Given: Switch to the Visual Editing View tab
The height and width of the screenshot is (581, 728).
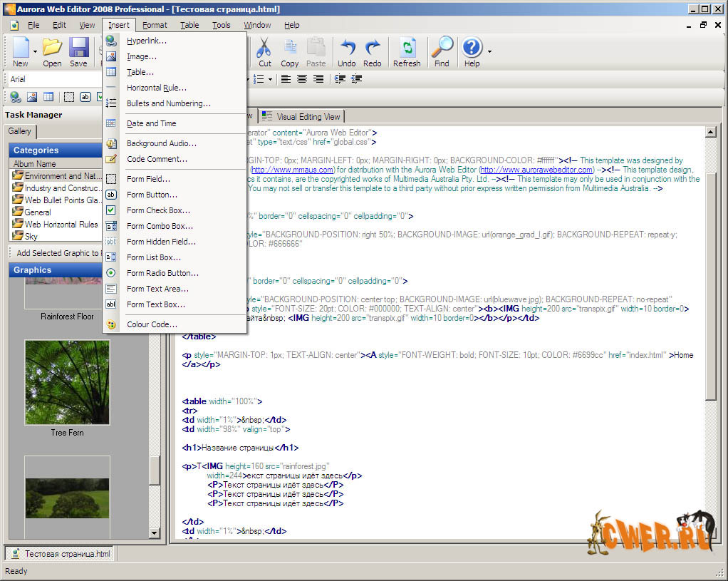Looking at the screenshot, I should pos(302,116).
